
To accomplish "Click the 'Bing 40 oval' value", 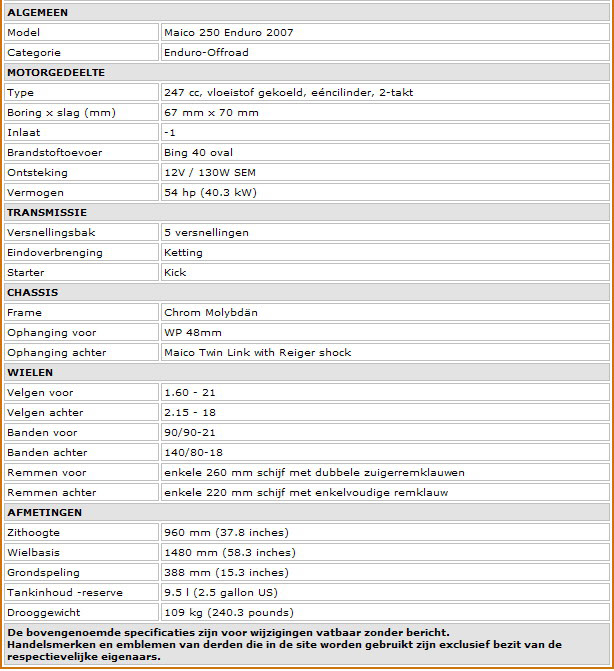I will click(x=199, y=152).
